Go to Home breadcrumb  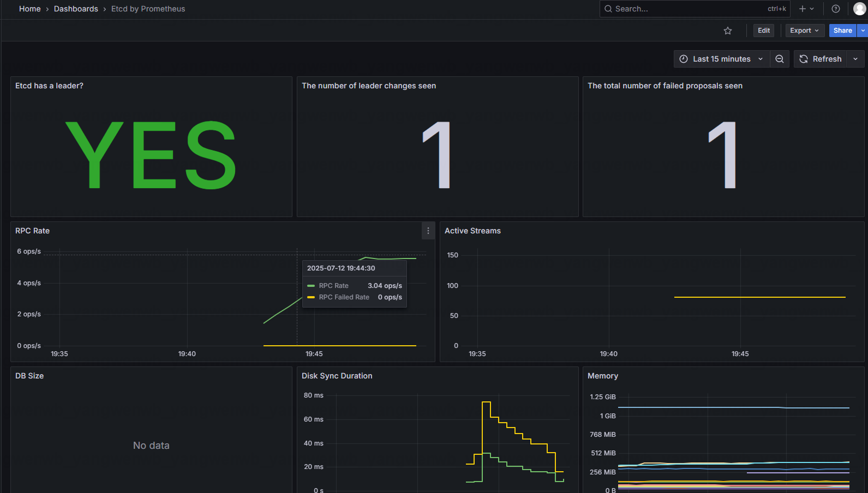(x=29, y=9)
